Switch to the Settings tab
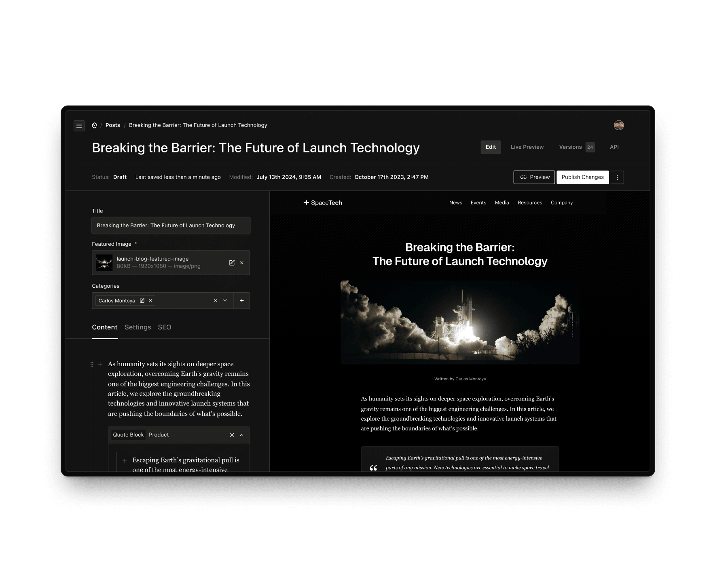The image size is (728, 582). click(138, 327)
